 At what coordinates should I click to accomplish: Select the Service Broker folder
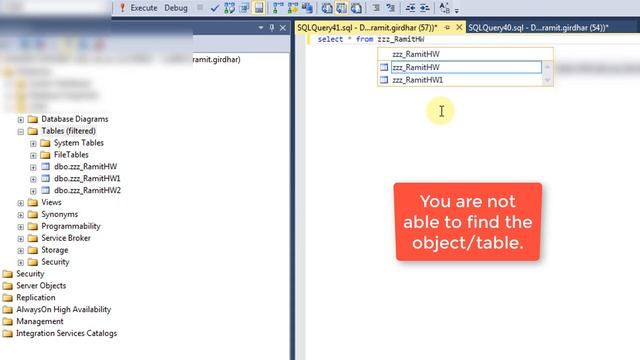(x=66, y=238)
